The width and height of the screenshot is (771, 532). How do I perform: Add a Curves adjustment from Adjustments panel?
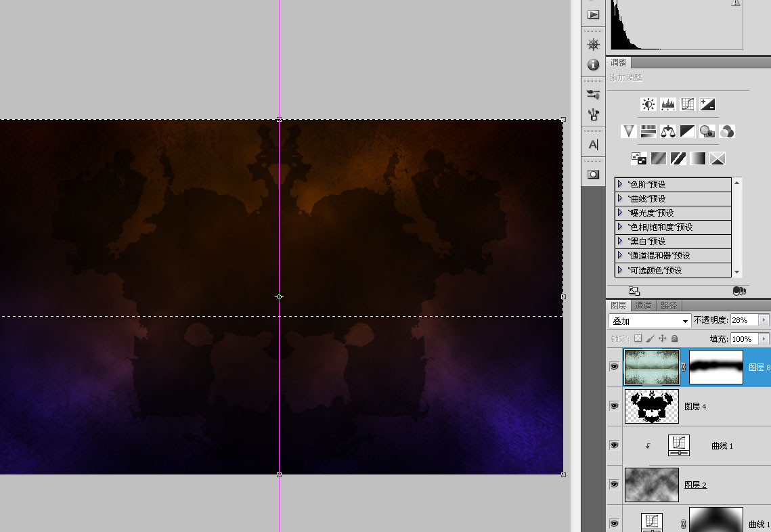click(688, 104)
